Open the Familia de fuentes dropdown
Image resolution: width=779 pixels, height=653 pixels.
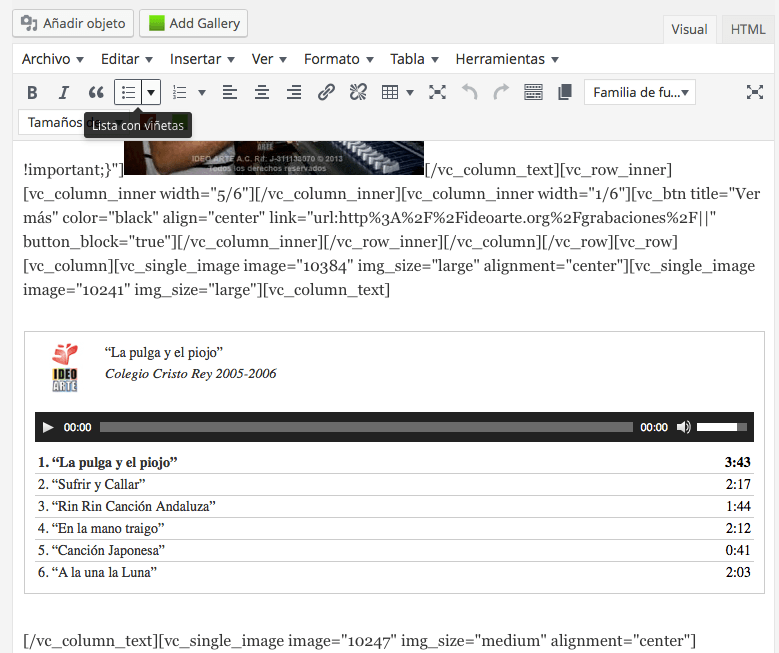[640, 92]
